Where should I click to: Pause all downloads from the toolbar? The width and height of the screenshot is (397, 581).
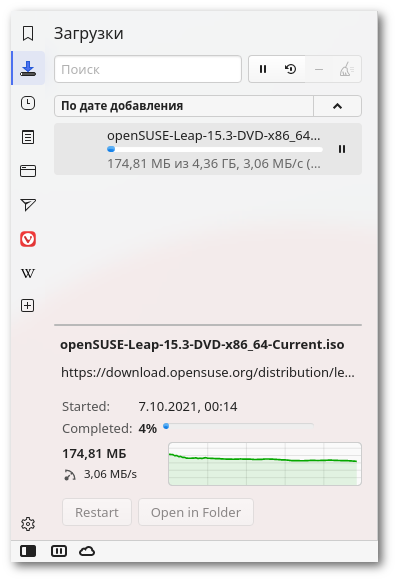[x=263, y=69]
